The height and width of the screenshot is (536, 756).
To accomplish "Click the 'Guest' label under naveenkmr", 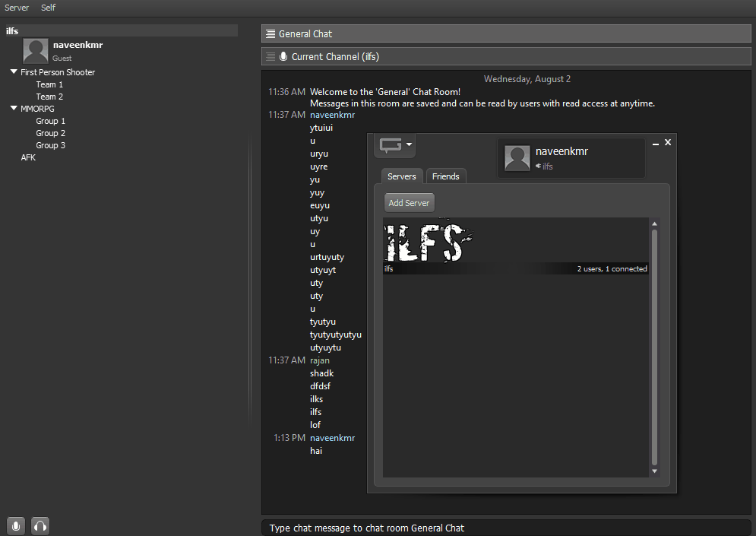I will [x=62, y=59].
